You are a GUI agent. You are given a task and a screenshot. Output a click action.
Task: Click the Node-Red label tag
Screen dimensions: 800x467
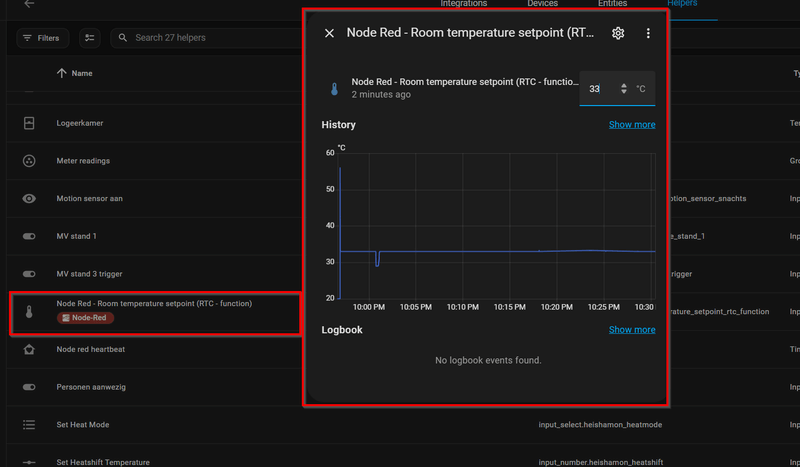pyautogui.click(x=85, y=317)
